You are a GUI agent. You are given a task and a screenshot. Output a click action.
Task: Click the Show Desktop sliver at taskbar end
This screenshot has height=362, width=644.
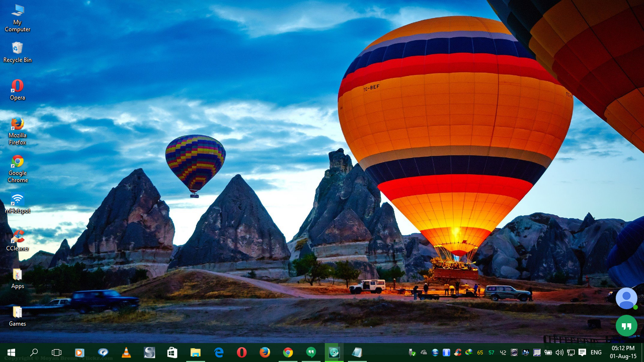(x=642, y=352)
